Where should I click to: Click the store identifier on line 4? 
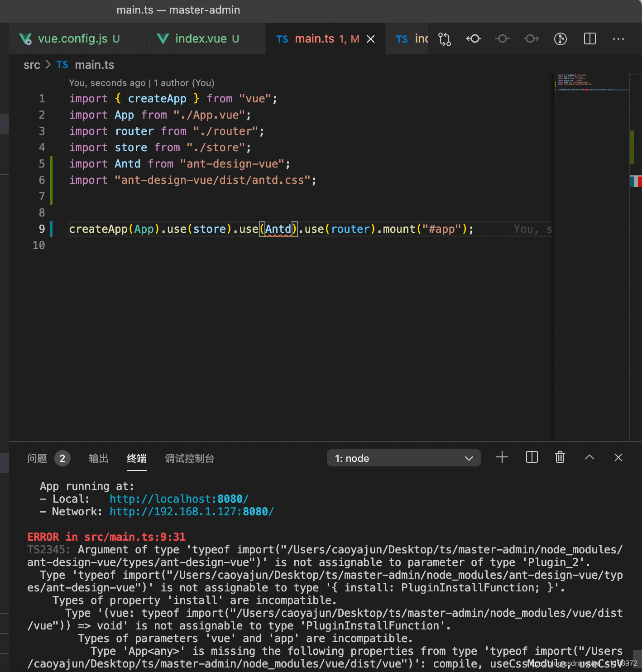pos(131,148)
